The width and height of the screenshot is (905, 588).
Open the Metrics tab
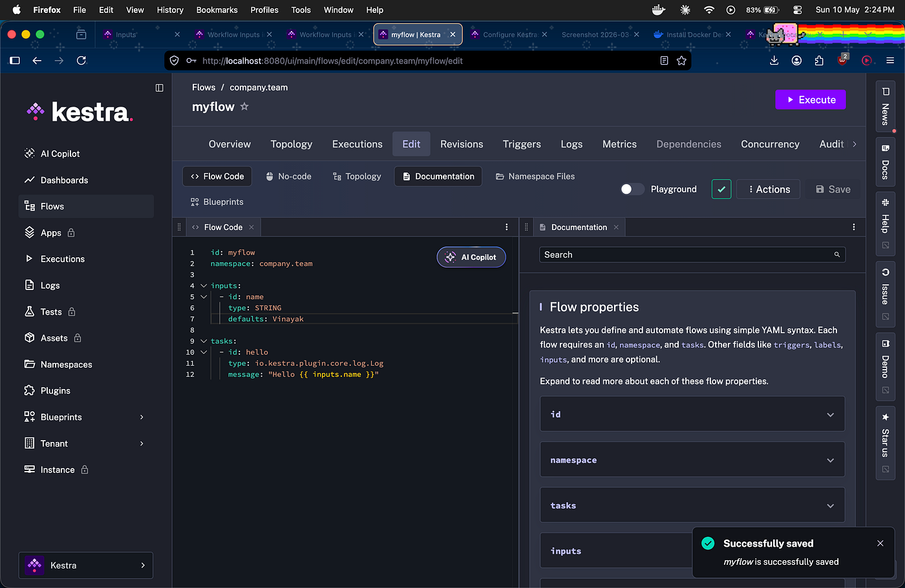pyautogui.click(x=619, y=144)
